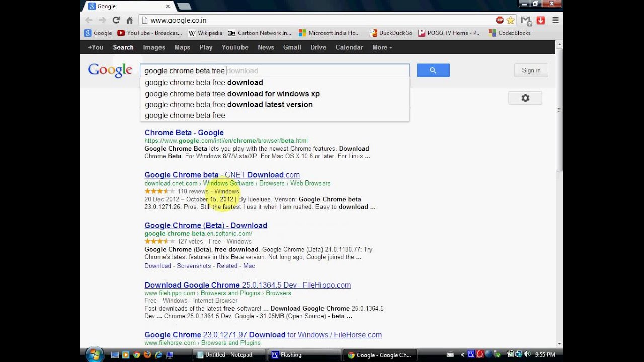This screenshot has width=644, height=362.
Task: Open 'Google Chrome beta - CNET Download.com' result
Action: pos(222,175)
